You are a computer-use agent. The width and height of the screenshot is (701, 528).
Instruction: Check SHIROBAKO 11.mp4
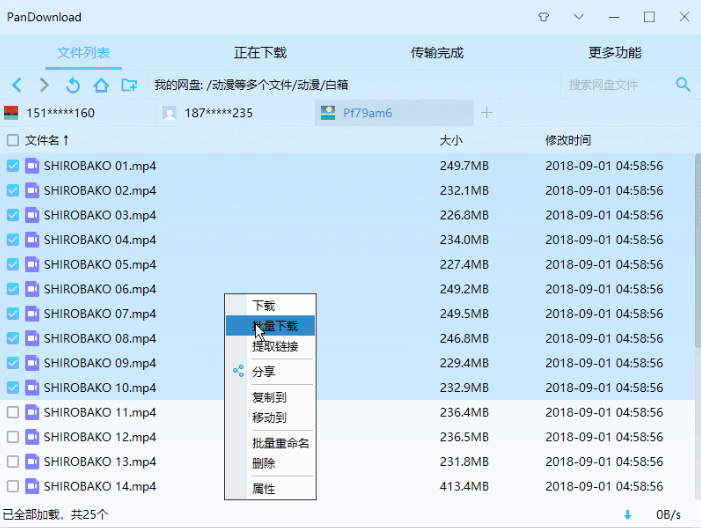13,412
